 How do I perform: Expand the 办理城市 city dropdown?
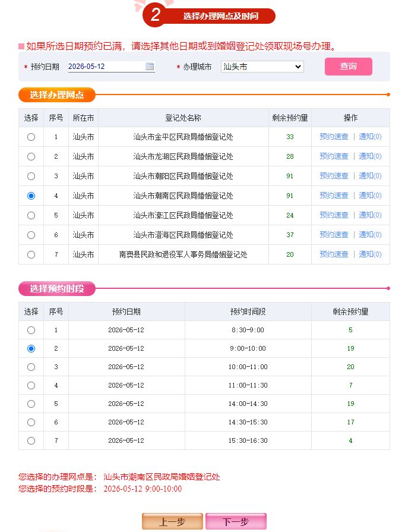click(x=262, y=67)
